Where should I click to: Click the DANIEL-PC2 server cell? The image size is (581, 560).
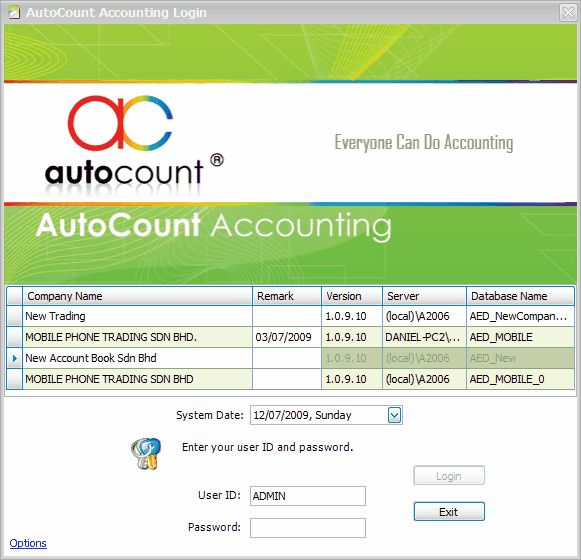[x=424, y=337]
